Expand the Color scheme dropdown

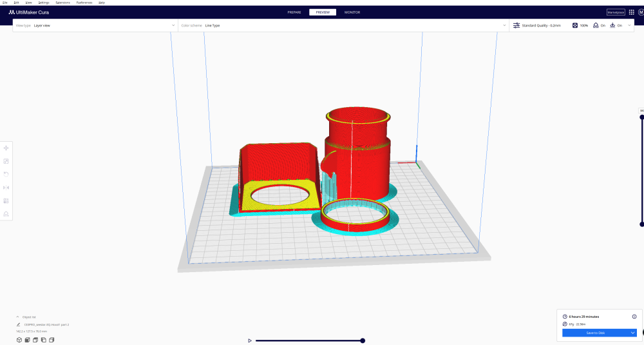(x=343, y=25)
